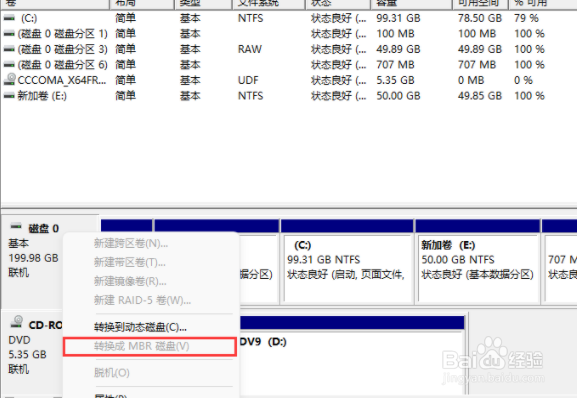This screenshot has height=398, width=577.
Task: Click the CD-ROM drive icon in lower pane
Action: pos(17,322)
